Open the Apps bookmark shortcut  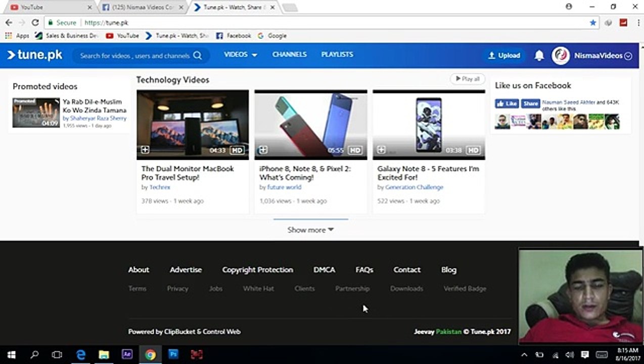[x=17, y=36]
